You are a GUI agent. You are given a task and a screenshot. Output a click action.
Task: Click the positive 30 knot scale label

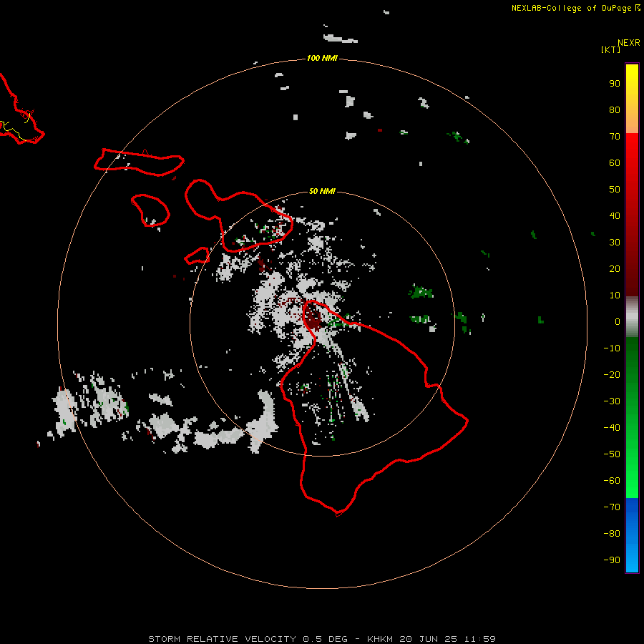(x=615, y=243)
